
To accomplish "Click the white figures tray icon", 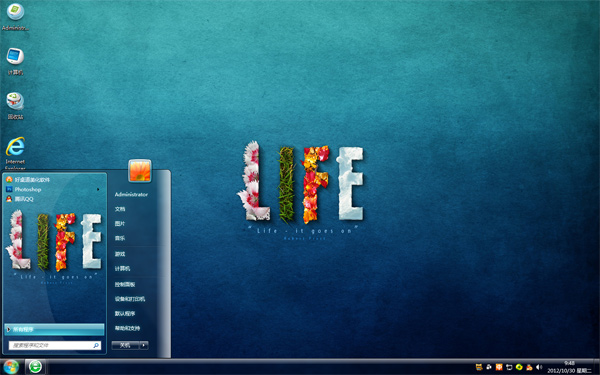I will click(489, 367).
